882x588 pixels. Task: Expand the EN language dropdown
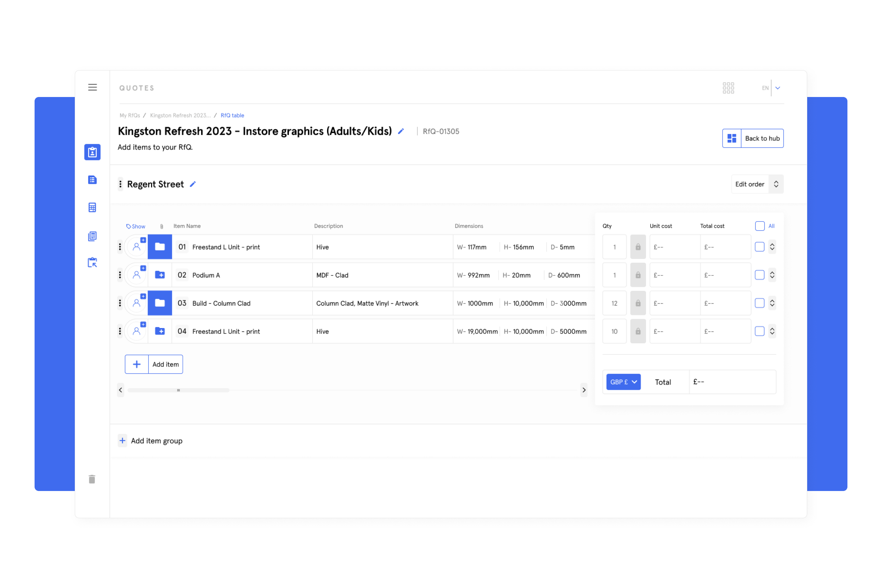point(777,88)
